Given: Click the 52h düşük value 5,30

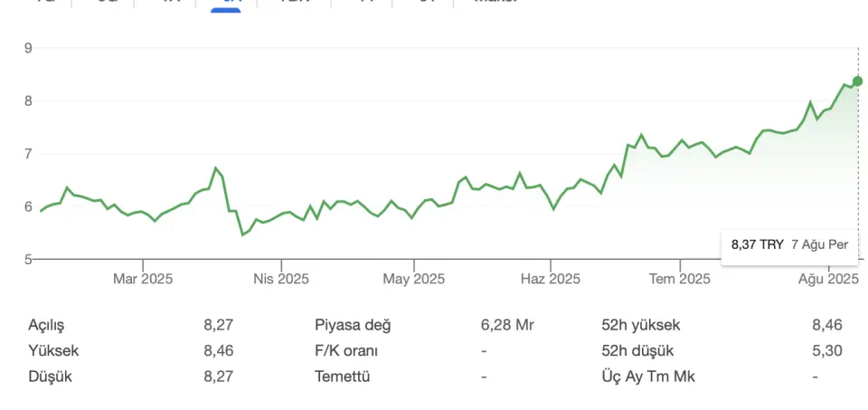Looking at the screenshot, I should [827, 350].
